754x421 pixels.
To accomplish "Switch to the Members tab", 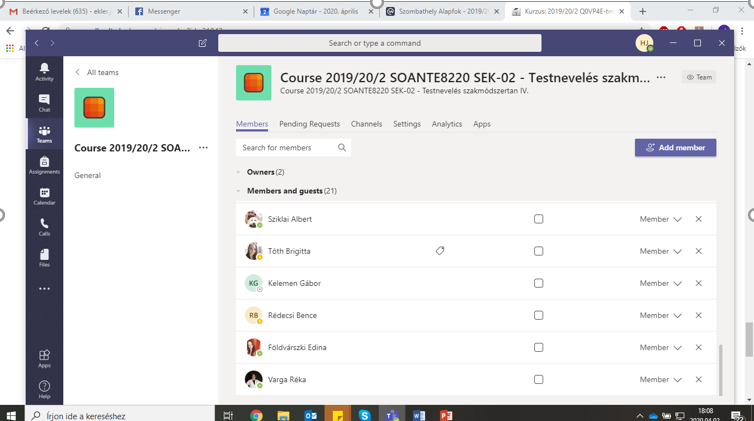I will click(x=252, y=124).
